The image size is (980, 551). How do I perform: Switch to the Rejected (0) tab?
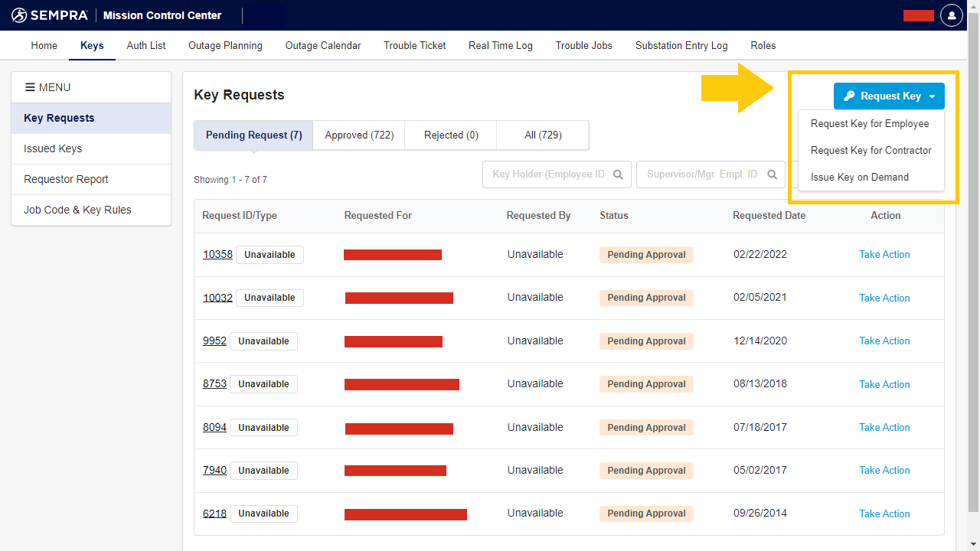point(451,135)
